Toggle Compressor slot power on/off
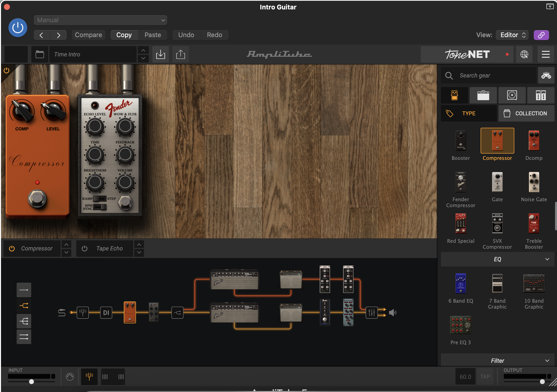The width and height of the screenshot is (557, 392). (x=12, y=248)
